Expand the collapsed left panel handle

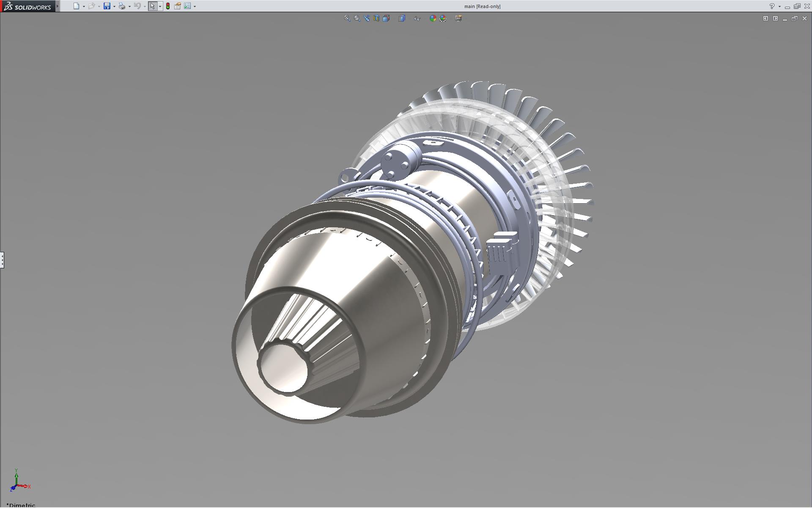(x=2, y=260)
